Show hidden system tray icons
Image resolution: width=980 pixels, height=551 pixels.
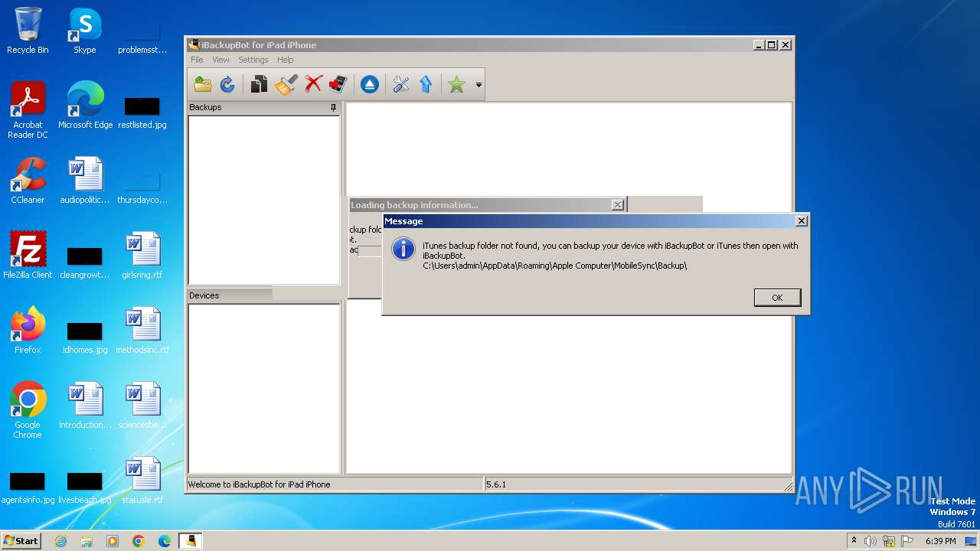(x=854, y=541)
